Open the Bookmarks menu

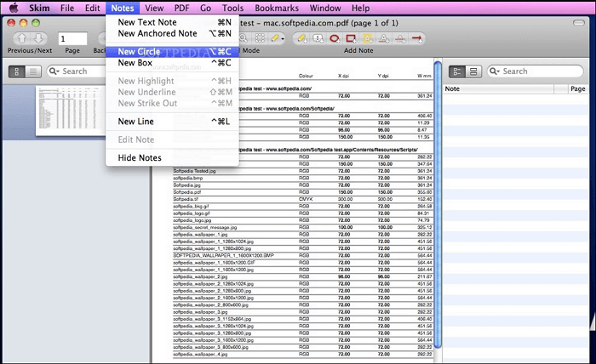278,8
